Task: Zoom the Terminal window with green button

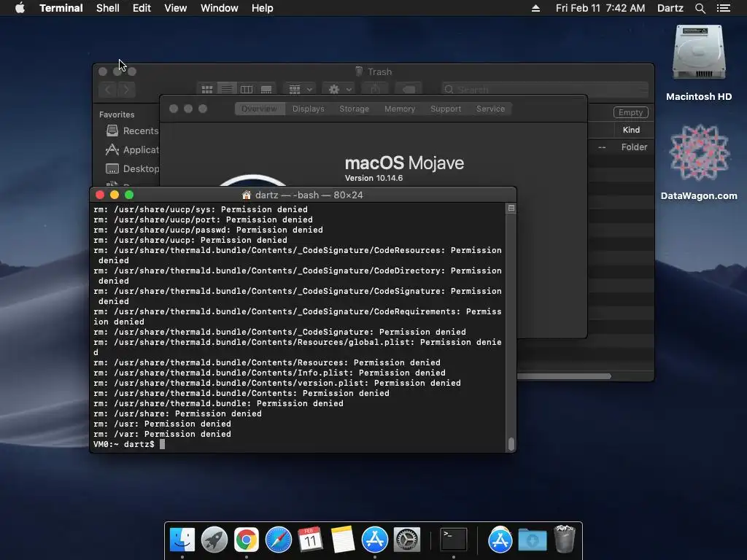Action: 129,195
